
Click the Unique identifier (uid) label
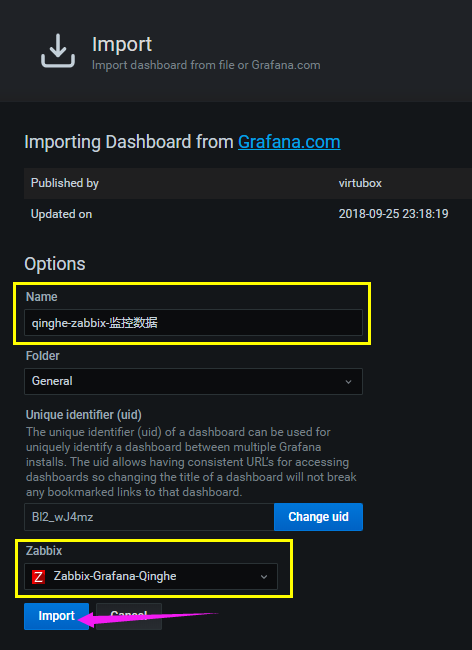[84, 415]
